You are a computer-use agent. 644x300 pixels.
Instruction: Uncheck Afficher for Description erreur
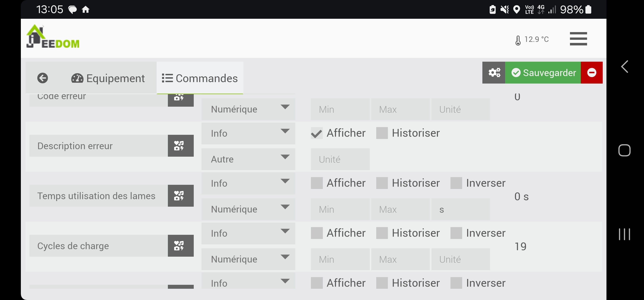tap(317, 133)
